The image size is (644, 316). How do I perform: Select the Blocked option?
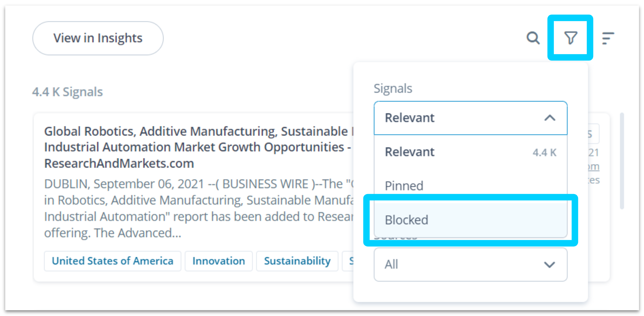[470, 220]
